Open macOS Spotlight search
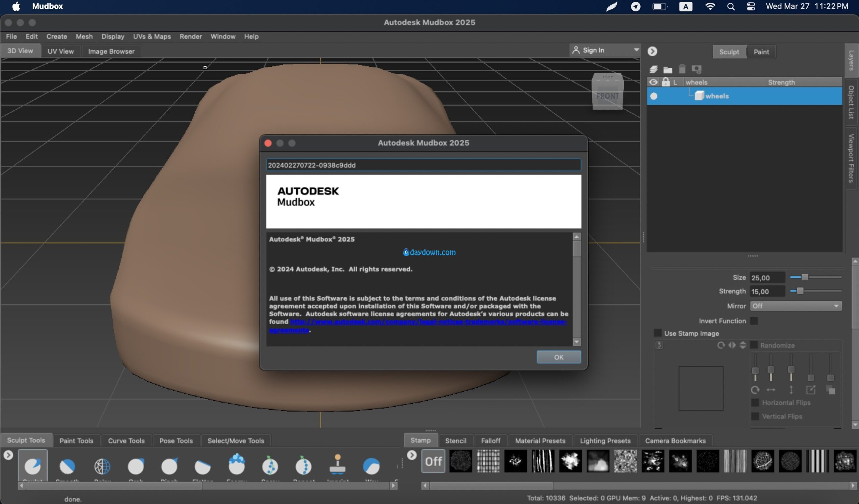859x504 pixels. (x=731, y=6)
